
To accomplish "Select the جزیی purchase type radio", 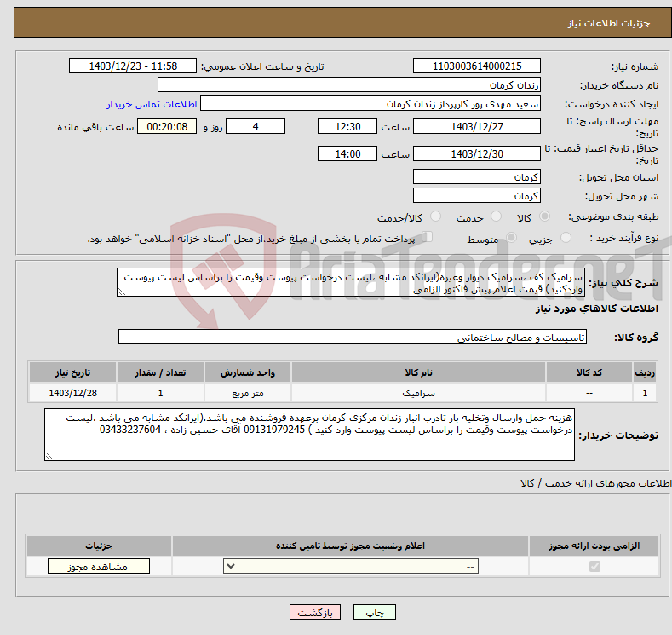I will (x=566, y=238).
